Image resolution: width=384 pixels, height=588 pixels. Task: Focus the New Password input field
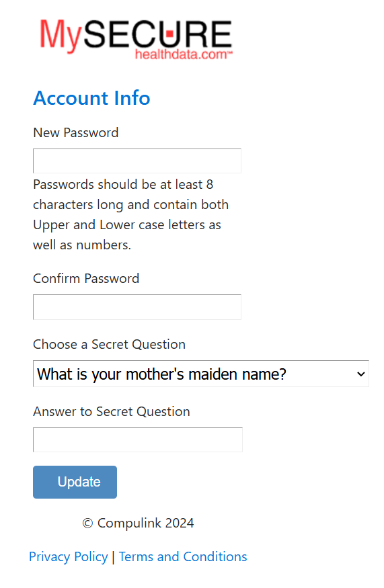click(x=137, y=161)
